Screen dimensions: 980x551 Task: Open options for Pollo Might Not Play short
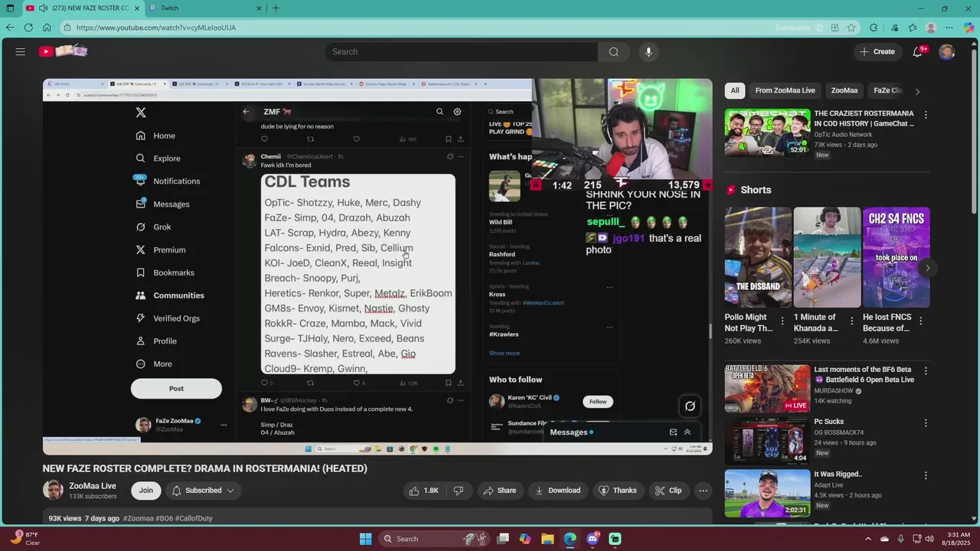[x=782, y=321]
